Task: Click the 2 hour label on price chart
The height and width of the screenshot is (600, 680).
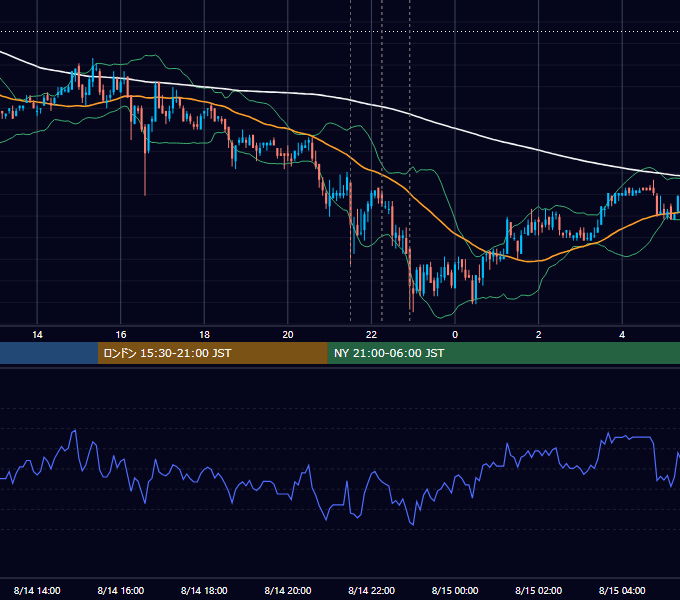Action: 538,335
